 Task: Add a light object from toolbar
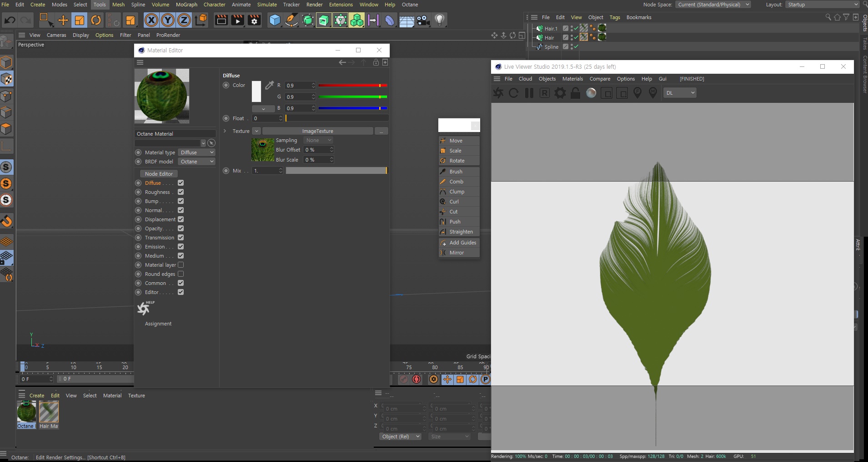[x=440, y=20]
